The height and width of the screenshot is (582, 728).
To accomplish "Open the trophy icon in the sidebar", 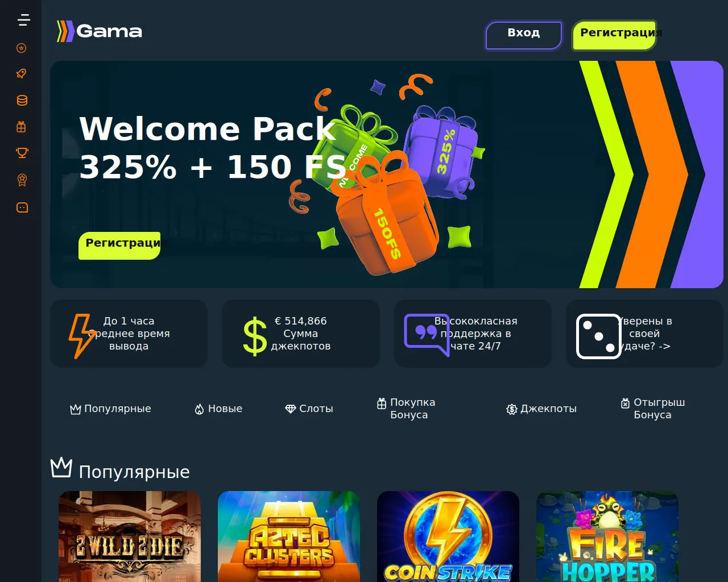I will pos(22,153).
